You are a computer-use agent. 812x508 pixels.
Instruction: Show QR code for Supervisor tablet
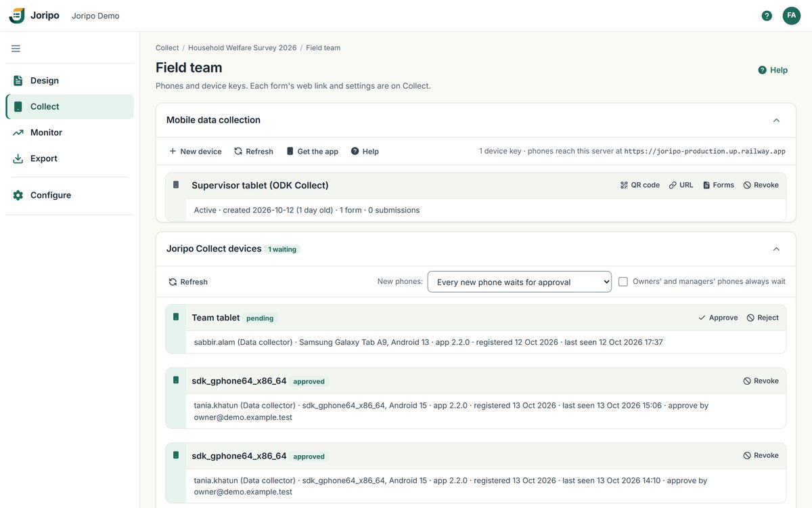click(x=639, y=185)
